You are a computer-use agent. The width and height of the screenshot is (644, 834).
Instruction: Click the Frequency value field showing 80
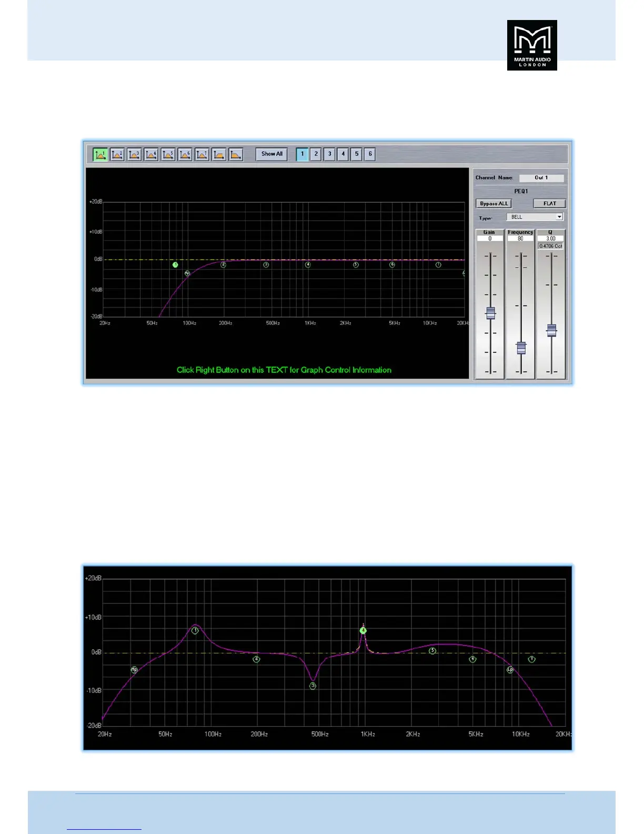click(x=520, y=239)
